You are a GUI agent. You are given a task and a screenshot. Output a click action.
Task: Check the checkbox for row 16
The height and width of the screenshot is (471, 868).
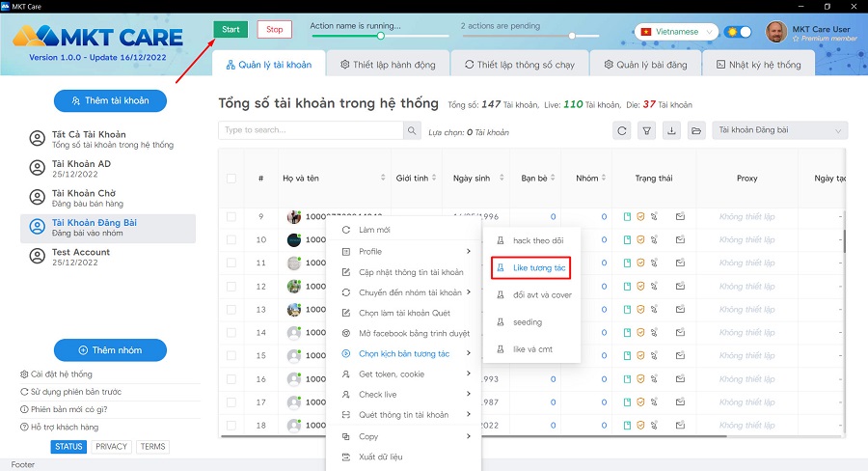[x=231, y=379]
